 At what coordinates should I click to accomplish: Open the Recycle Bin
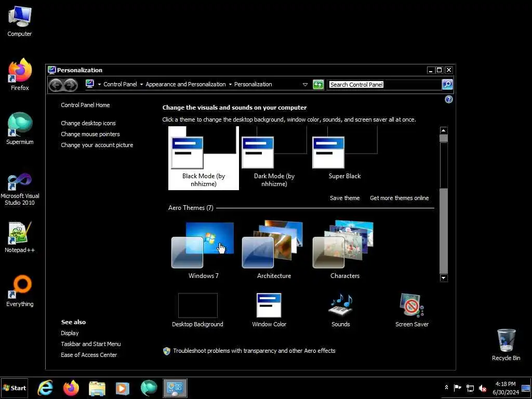[506, 345]
